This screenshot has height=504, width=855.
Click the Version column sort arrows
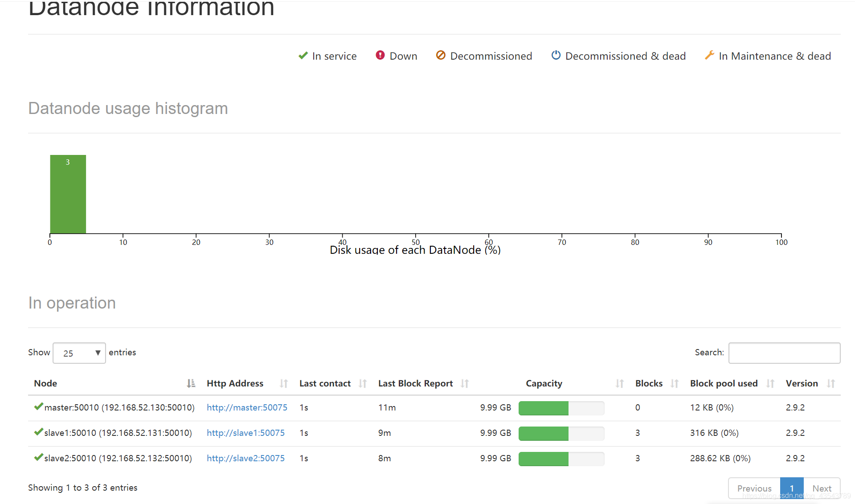(830, 383)
